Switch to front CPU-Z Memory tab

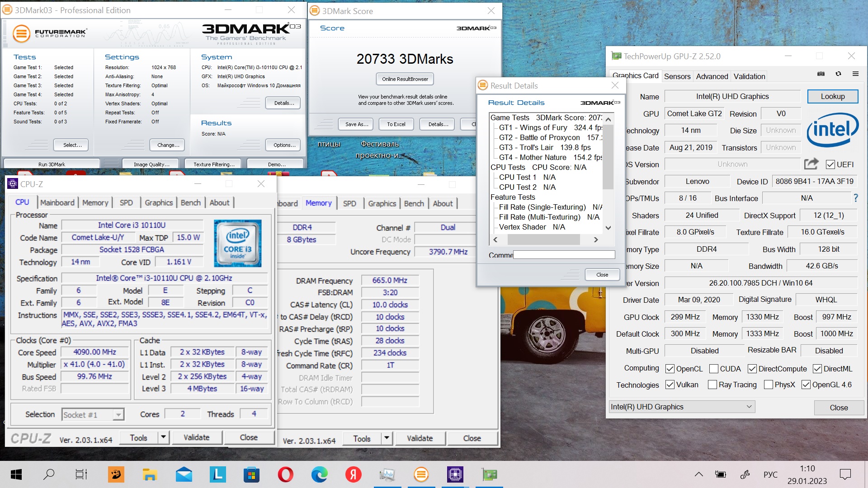[x=95, y=202]
